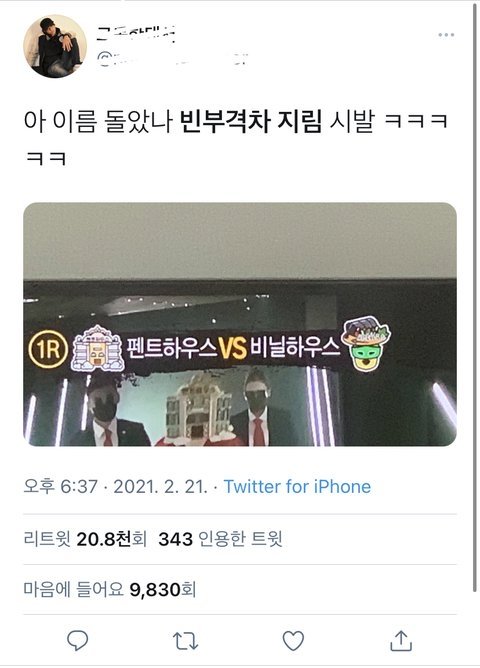Tap the 비닐하우스 green mask icon
480x668 pixels.
pyautogui.click(x=366, y=343)
